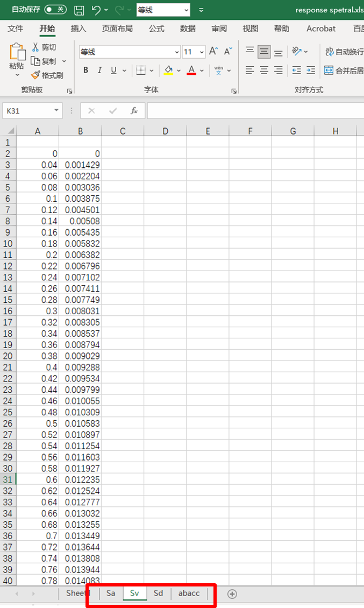Open the 帮助 ribbon tab
Image resolution: width=364 pixels, height=608 pixels.
pyautogui.click(x=282, y=29)
